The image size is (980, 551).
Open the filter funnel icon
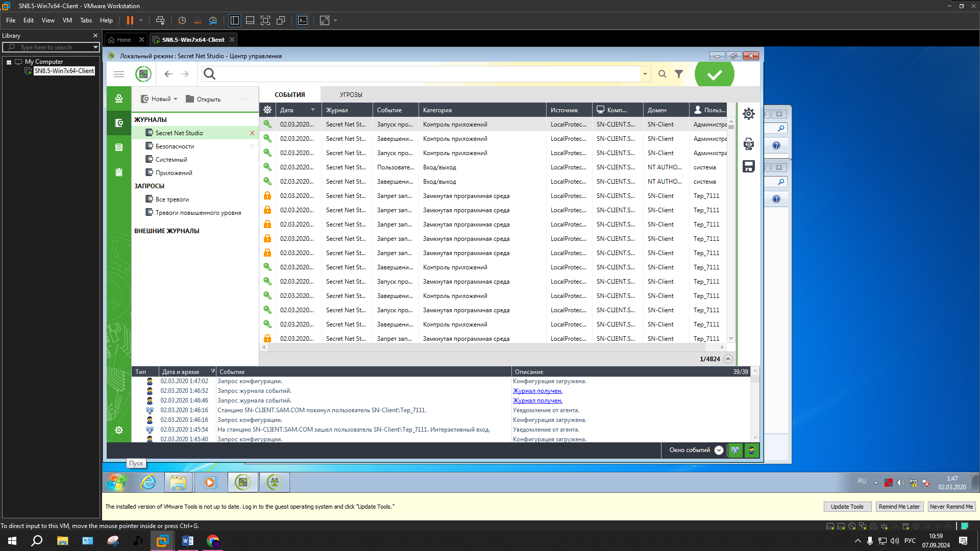(679, 74)
